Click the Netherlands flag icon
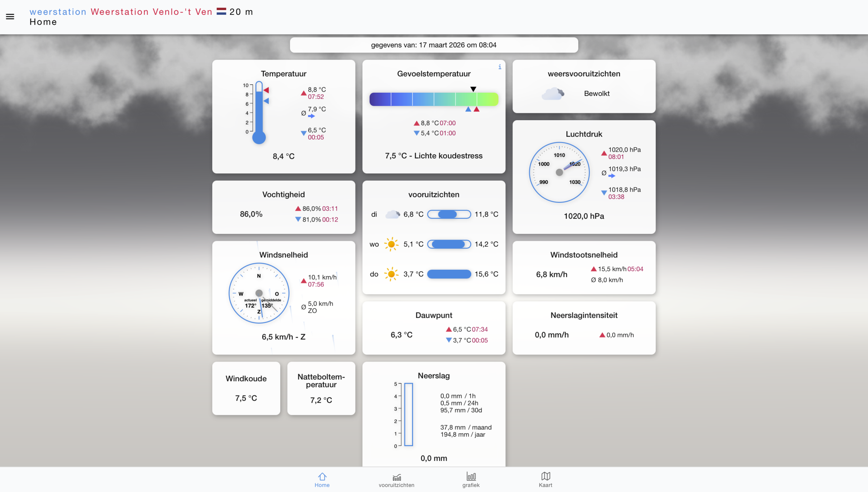 pos(221,12)
